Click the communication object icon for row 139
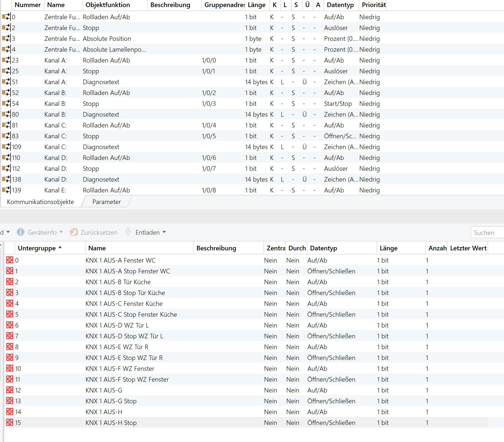The image size is (504, 442). point(6,190)
